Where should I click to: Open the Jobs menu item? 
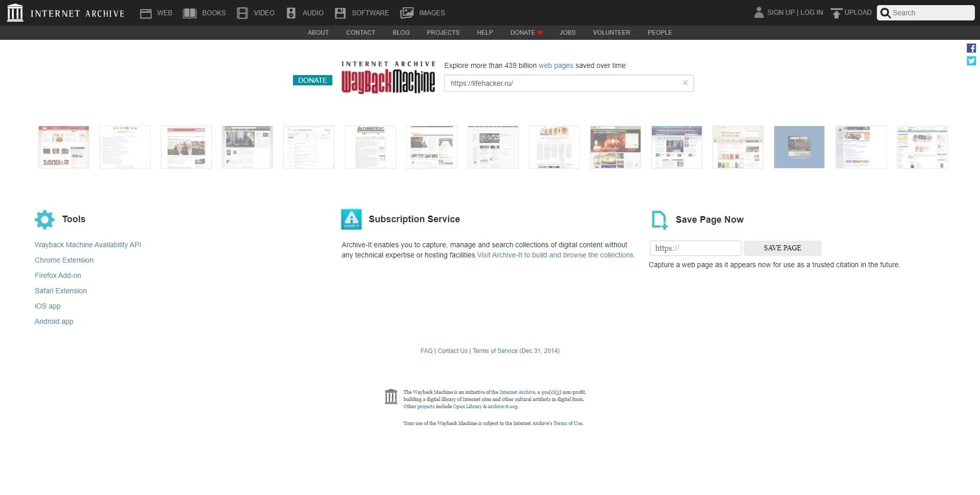point(568,33)
